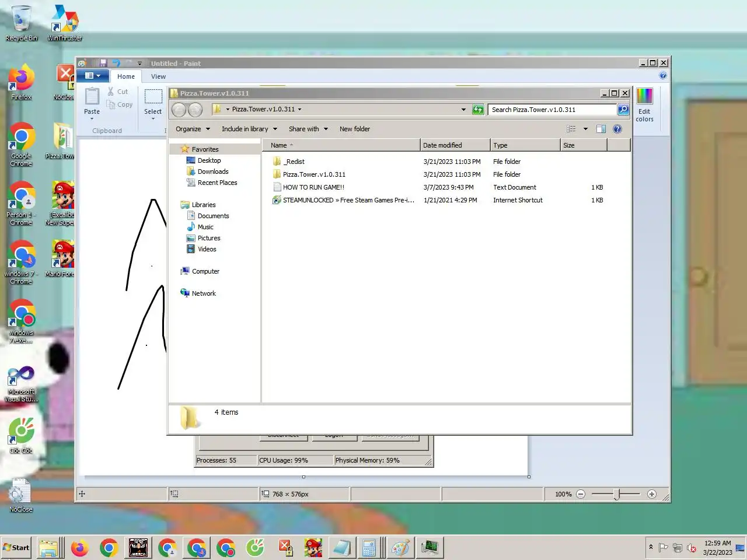Click Copy in Paint's Clipboard group

pyautogui.click(x=120, y=104)
